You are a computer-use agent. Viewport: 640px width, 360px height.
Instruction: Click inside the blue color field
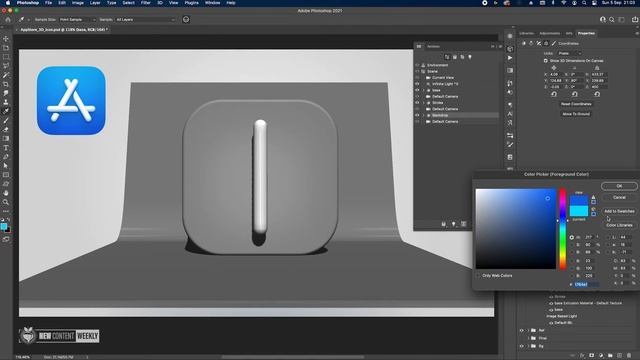(x=516, y=229)
